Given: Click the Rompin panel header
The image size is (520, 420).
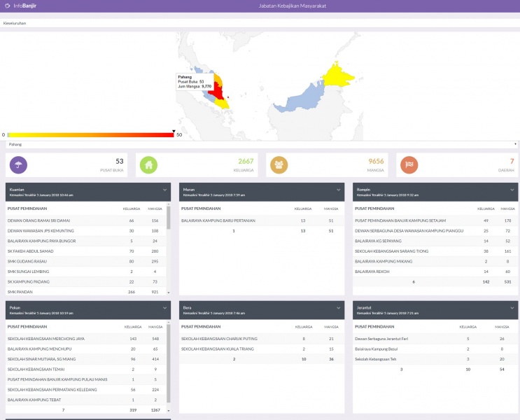Looking at the screenshot, I should coord(435,192).
